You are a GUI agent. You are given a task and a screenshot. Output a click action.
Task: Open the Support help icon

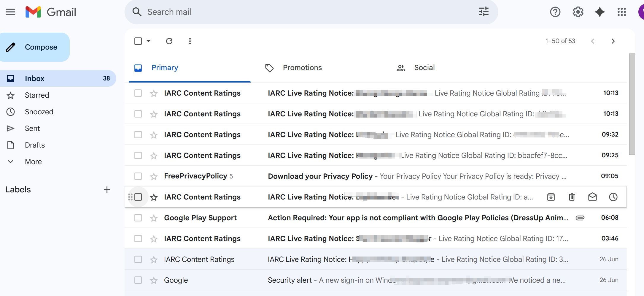[555, 12]
